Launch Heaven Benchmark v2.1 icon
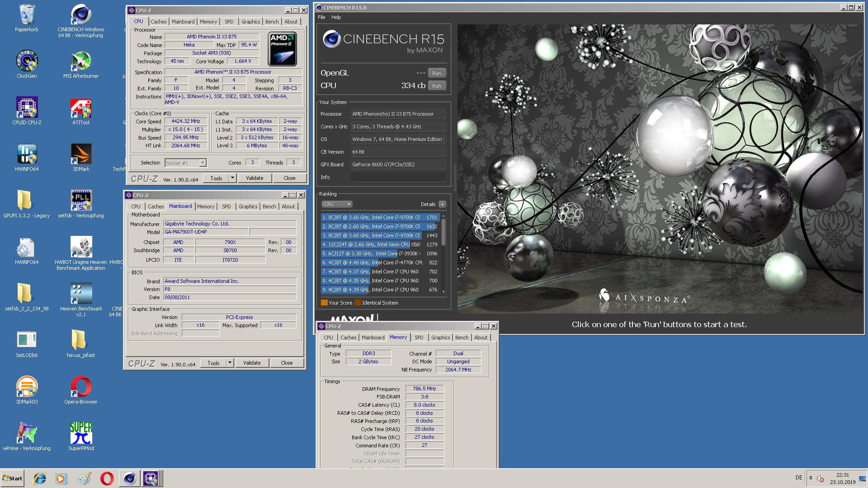868x488 pixels. (81, 300)
